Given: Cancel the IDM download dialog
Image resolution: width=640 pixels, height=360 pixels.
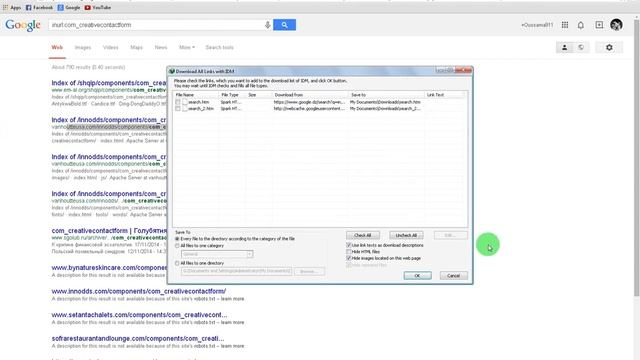Looking at the screenshot, I should pyautogui.click(x=453, y=276).
